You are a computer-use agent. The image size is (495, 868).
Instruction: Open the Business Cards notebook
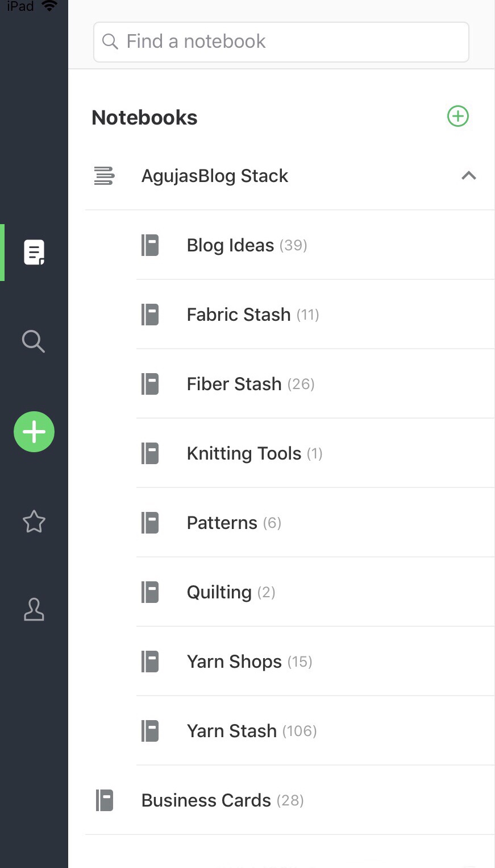(x=206, y=800)
